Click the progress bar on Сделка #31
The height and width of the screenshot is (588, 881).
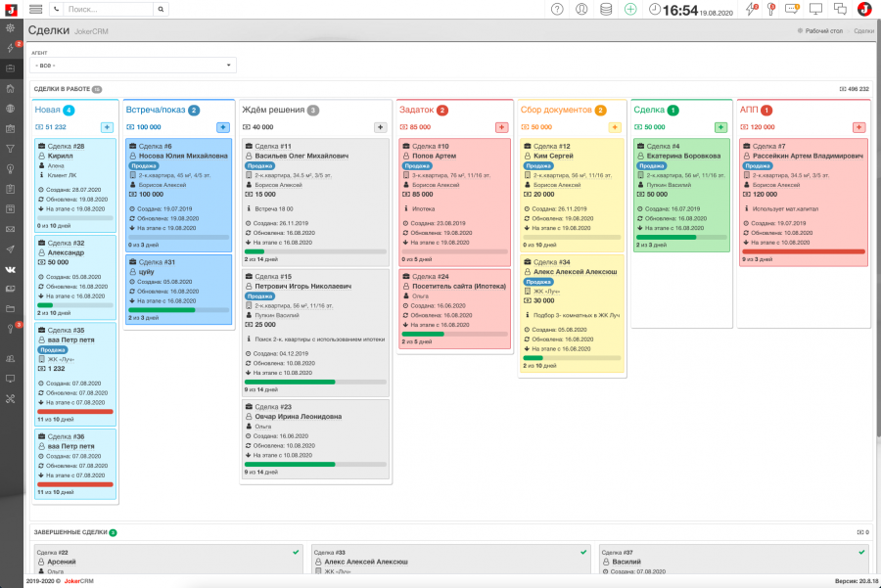click(x=180, y=309)
